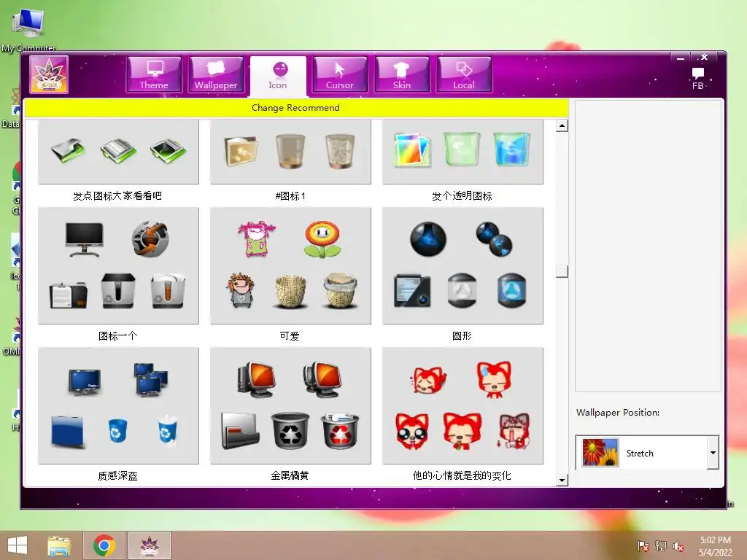The image size is (747, 560).
Task: Click the spiky-haired character icon in 可爱 pack
Action: point(241,290)
